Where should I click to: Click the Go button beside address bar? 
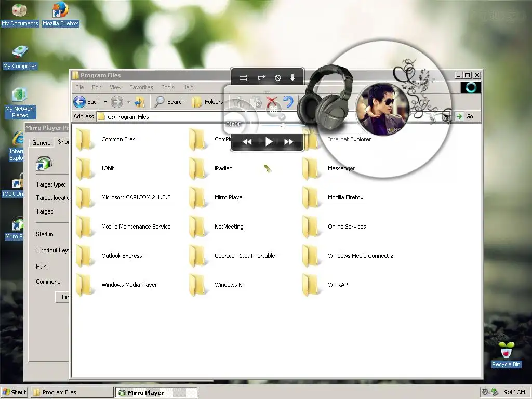(x=465, y=116)
